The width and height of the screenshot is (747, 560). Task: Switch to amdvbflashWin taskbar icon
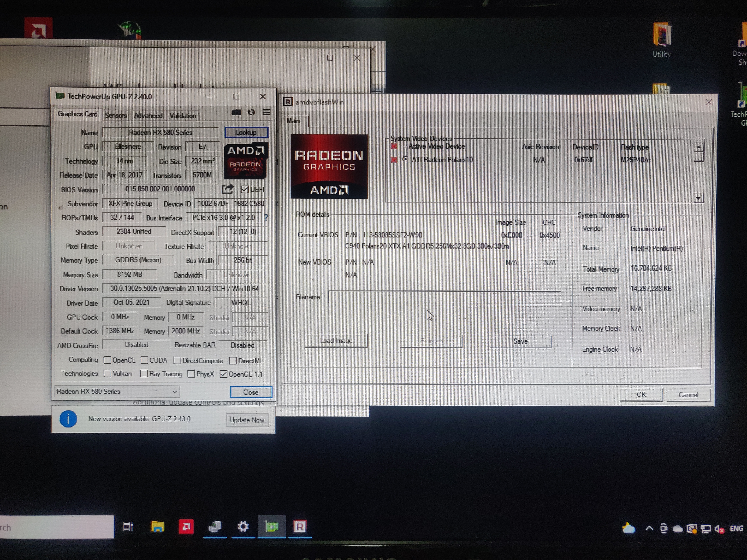point(300,527)
